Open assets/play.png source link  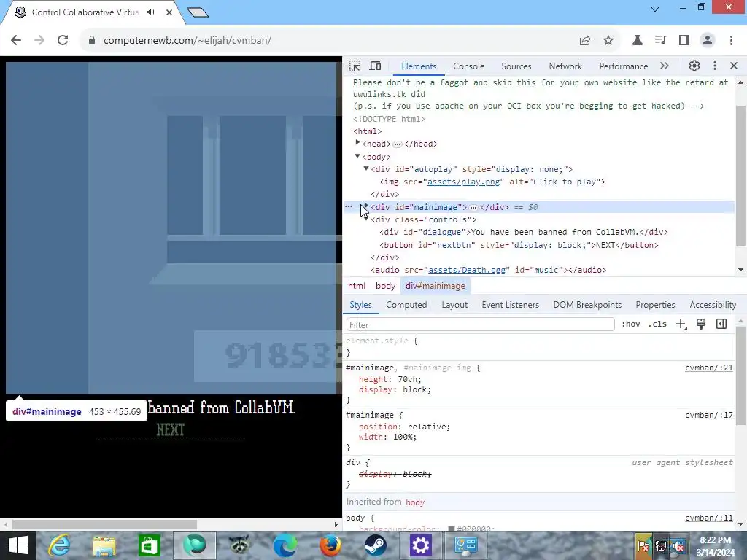463,182
